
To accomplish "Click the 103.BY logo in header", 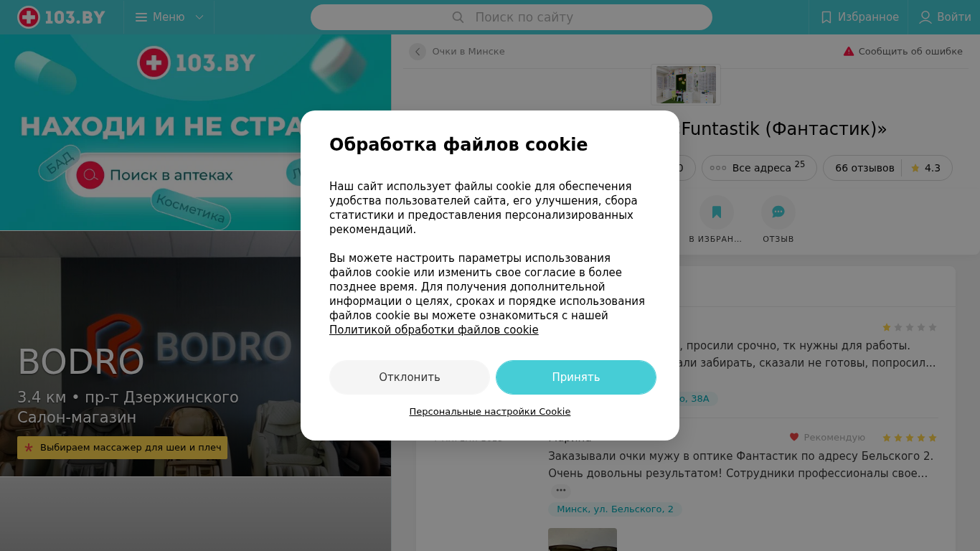I will [62, 17].
